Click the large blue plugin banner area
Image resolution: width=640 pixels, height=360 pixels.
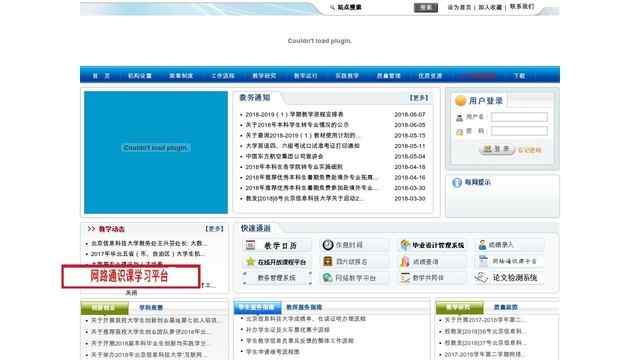(156, 152)
